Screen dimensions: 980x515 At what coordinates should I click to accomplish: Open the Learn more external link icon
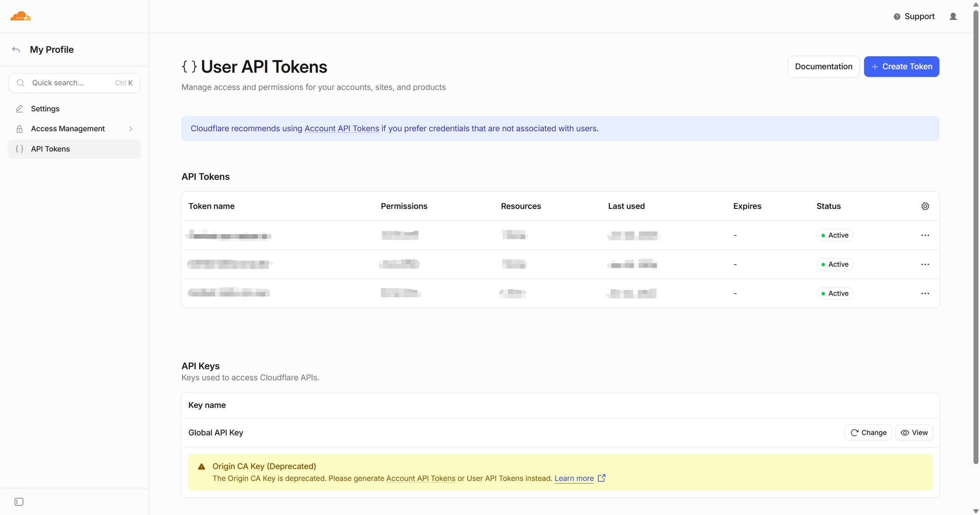point(602,478)
